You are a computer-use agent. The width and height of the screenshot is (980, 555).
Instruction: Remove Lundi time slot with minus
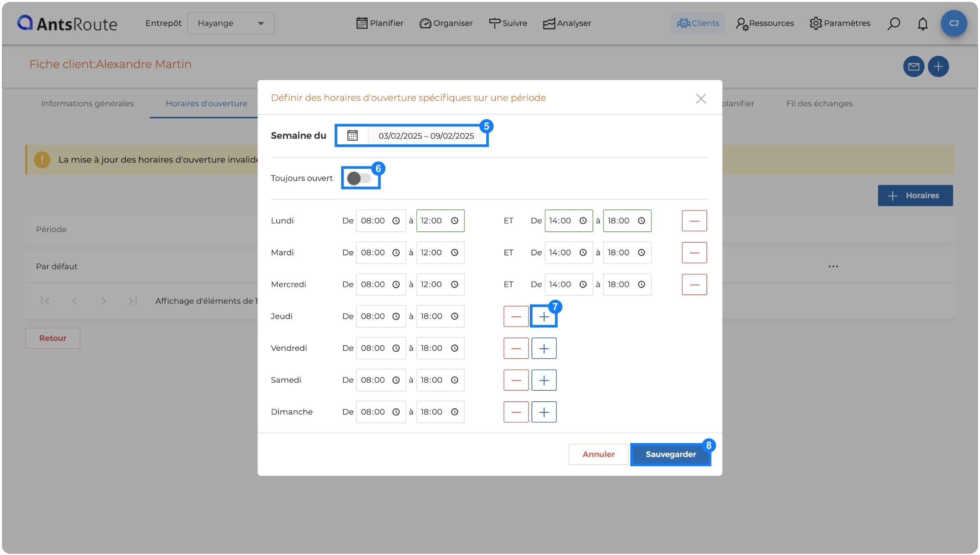pyautogui.click(x=694, y=221)
